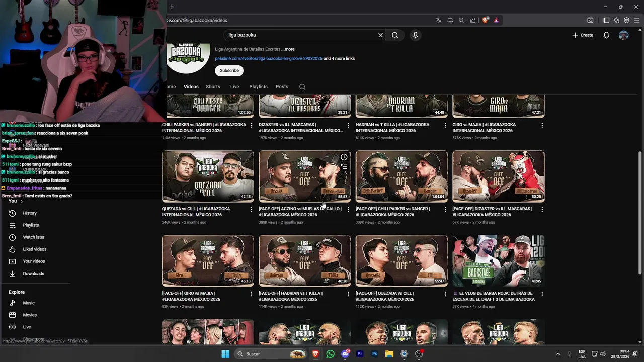This screenshot has width=644, height=362.
Task: Start voice search with the microphone icon
Action: click(x=415, y=35)
